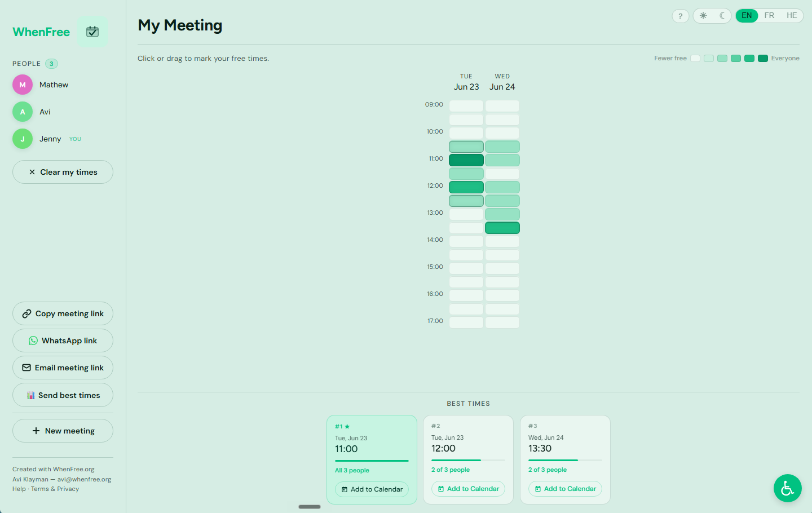Click Jenny's avatar circle

tap(23, 139)
